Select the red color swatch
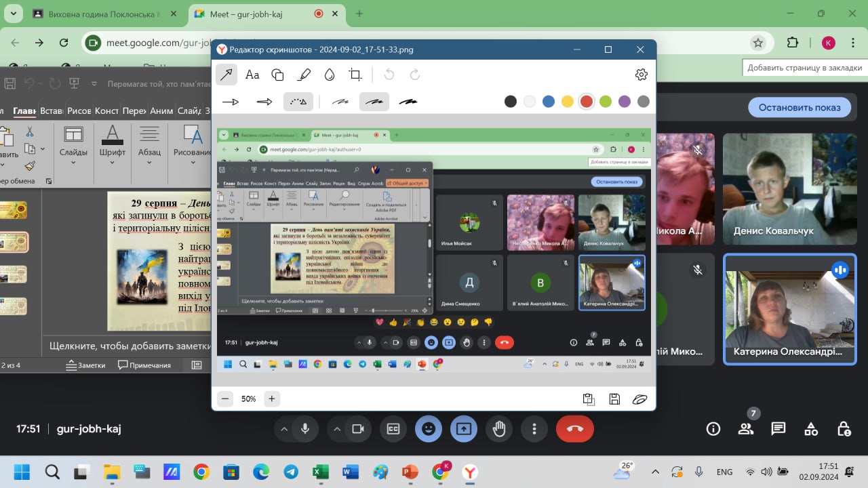 pos(587,102)
